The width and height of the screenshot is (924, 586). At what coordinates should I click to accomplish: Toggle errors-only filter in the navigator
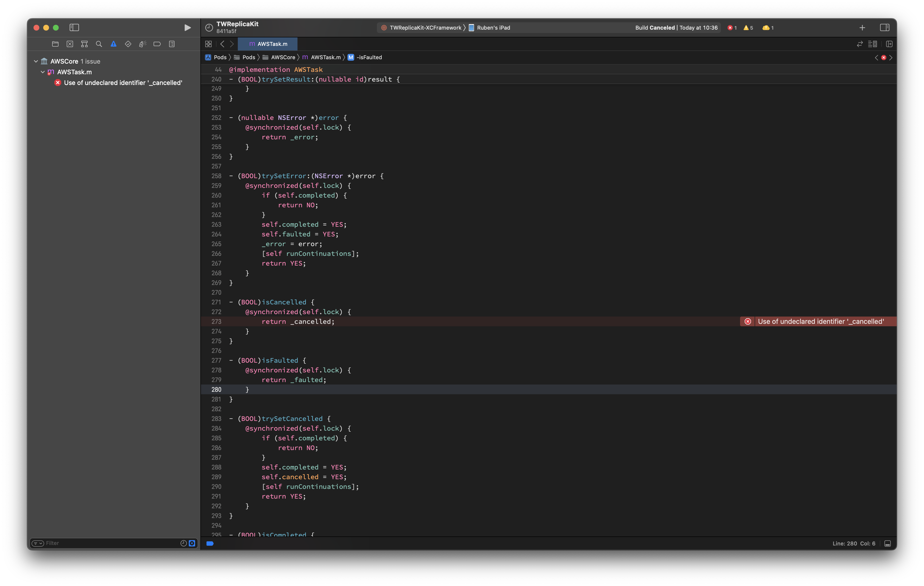[192, 543]
